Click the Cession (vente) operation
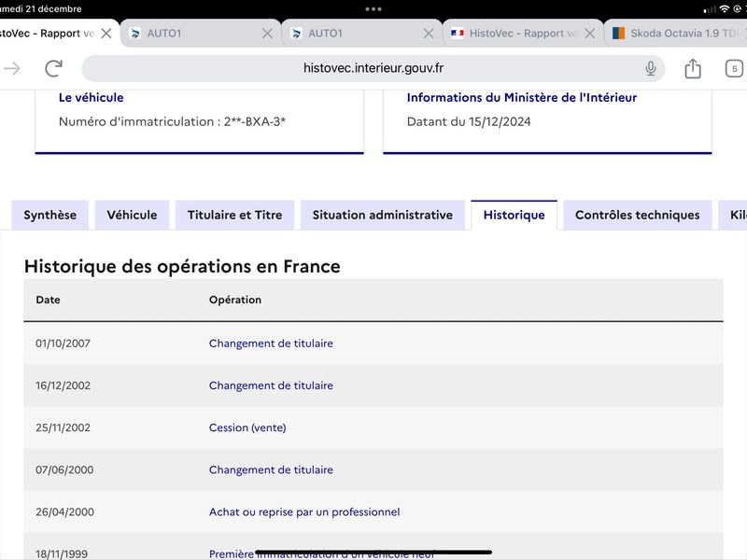 pos(247,427)
